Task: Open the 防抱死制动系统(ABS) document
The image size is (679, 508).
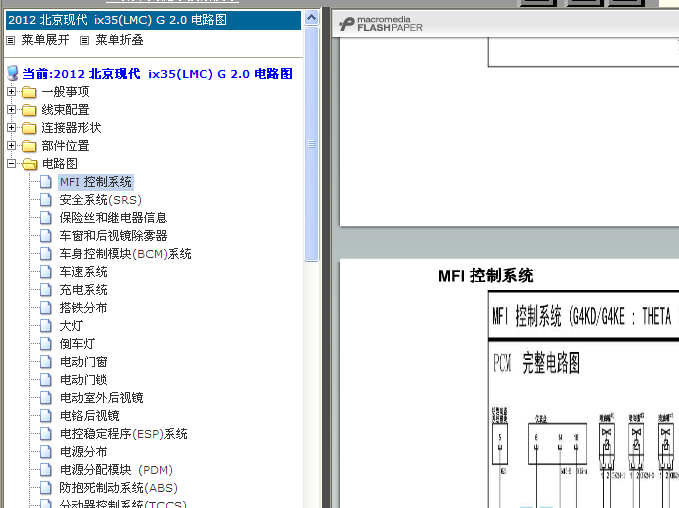Action: tap(119, 488)
